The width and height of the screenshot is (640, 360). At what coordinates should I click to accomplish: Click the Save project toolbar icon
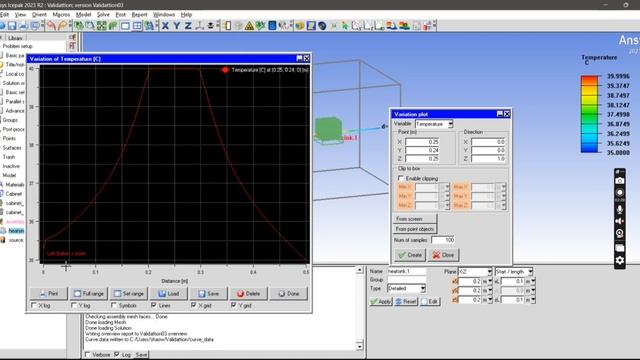click(12, 26)
